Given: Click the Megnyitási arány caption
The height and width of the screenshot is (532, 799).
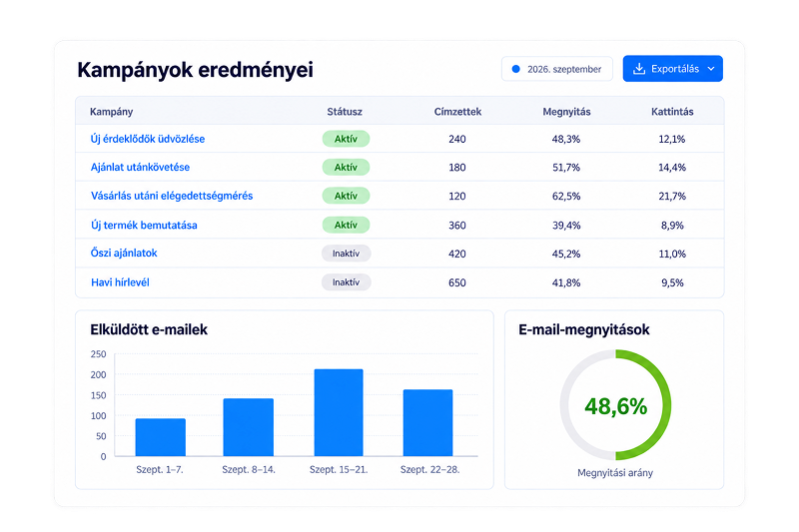Looking at the screenshot, I should [615, 473].
